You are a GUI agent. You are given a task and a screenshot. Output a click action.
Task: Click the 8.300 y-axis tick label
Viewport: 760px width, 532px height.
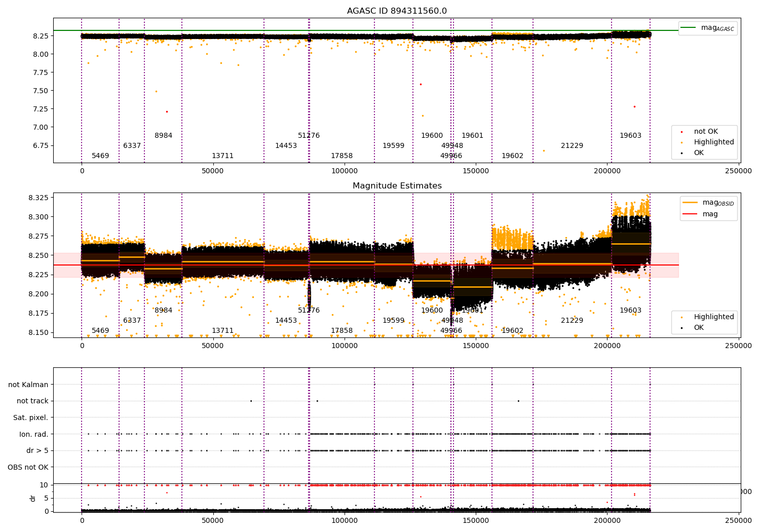[39, 217]
